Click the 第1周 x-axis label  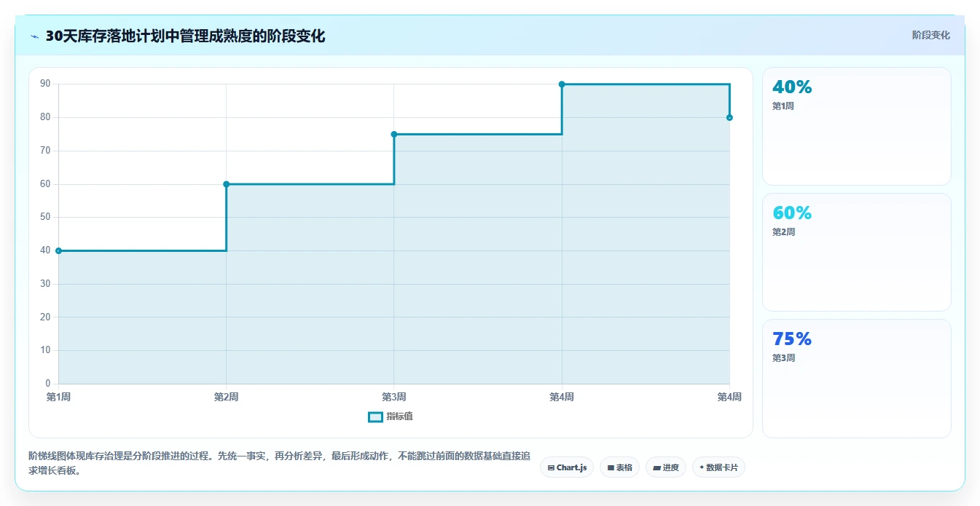(58, 397)
